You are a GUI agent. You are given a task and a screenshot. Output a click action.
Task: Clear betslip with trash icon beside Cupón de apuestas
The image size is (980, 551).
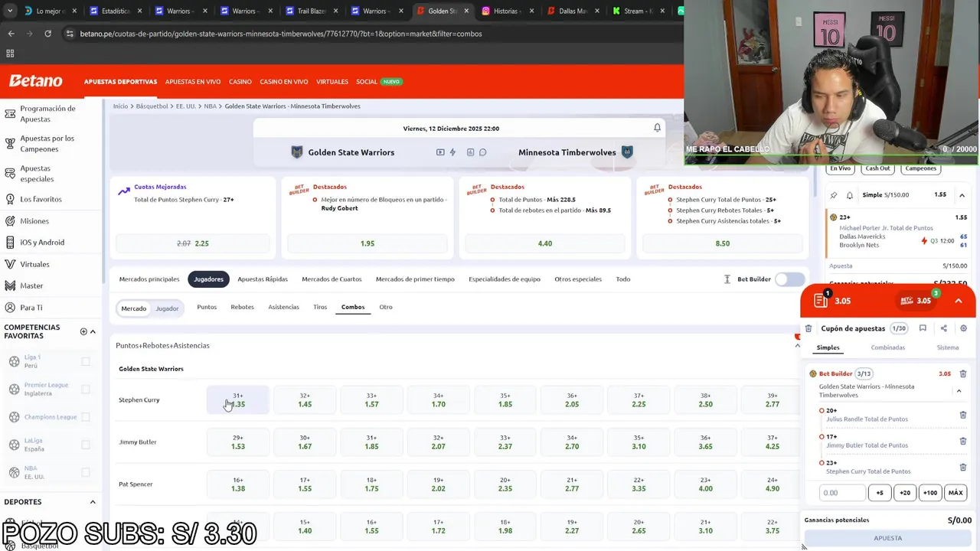click(x=808, y=328)
